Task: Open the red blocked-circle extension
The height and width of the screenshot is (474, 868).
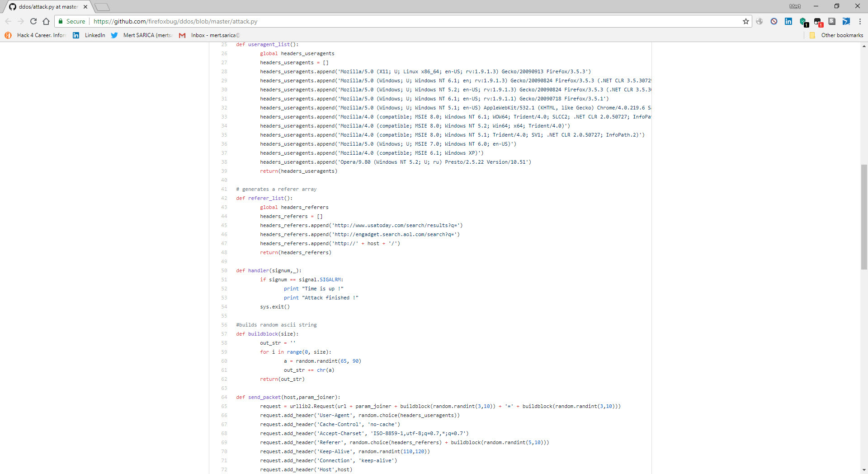Action: point(774,21)
